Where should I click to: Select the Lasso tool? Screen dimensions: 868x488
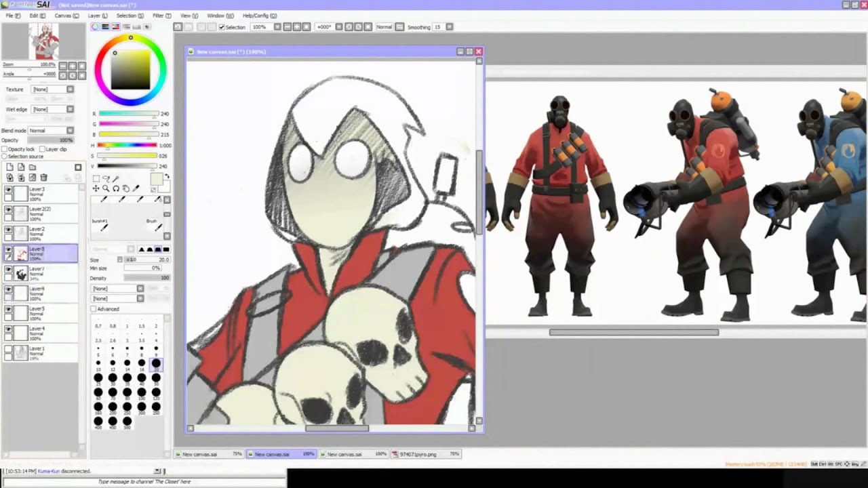(105, 179)
